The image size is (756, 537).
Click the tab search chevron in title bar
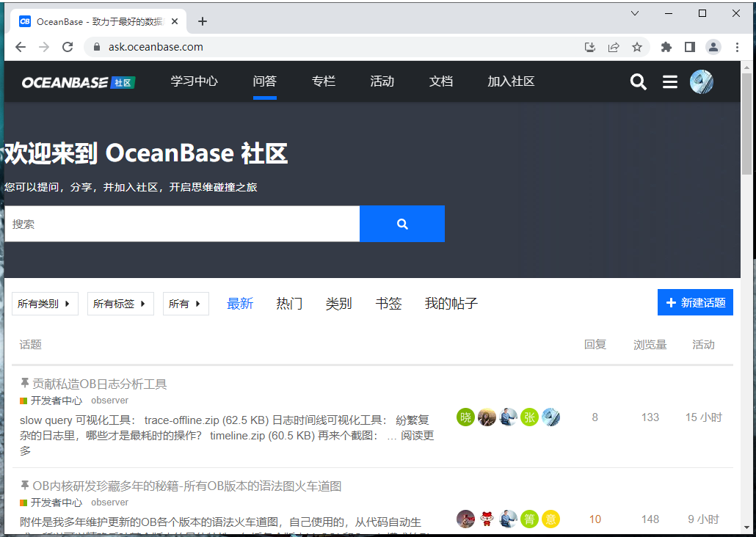pyautogui.click(x=635, y=13)
